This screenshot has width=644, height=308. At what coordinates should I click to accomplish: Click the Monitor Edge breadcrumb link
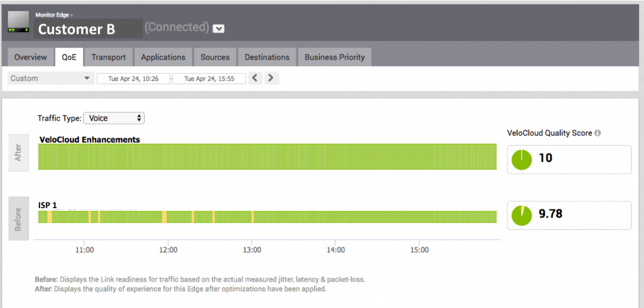click(53, 15)
